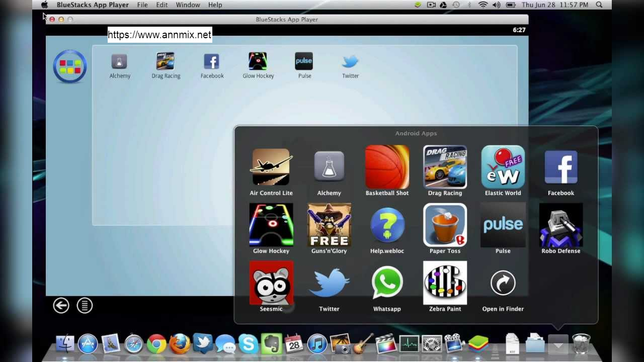
Task: Open Activity Monitor from the Dock
Action: 409,344
